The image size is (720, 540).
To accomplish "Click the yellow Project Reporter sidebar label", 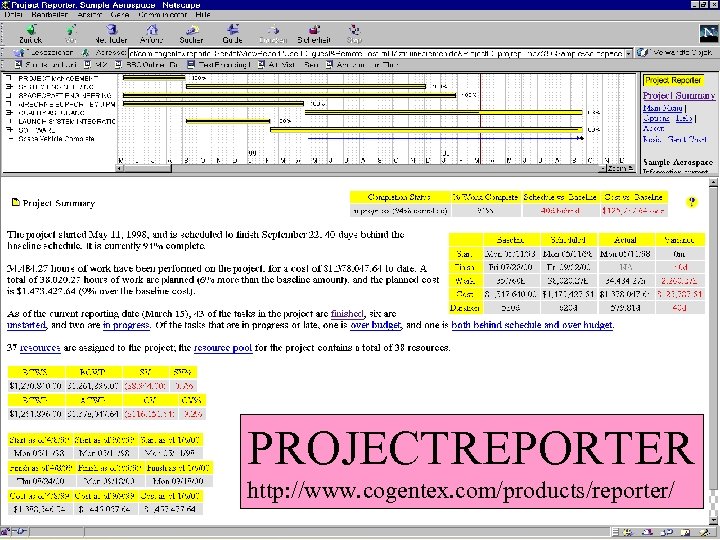I will (x=673, y=80).
